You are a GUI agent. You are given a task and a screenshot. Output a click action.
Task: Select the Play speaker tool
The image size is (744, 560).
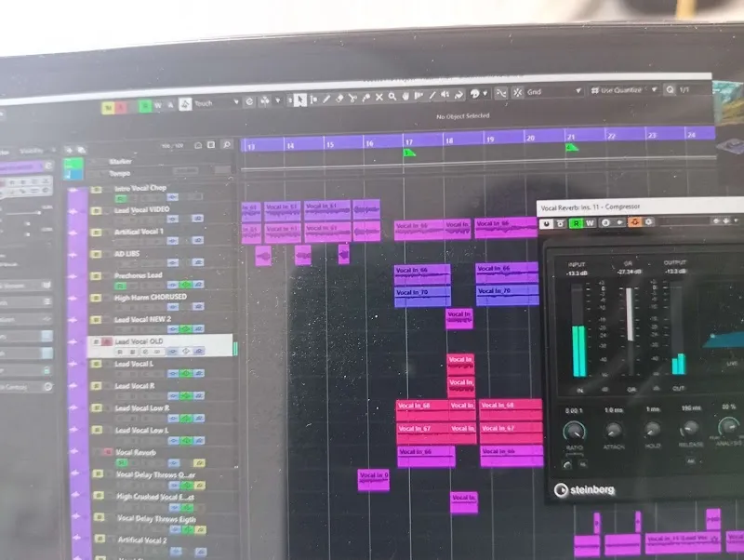click(x=445, y=95)
